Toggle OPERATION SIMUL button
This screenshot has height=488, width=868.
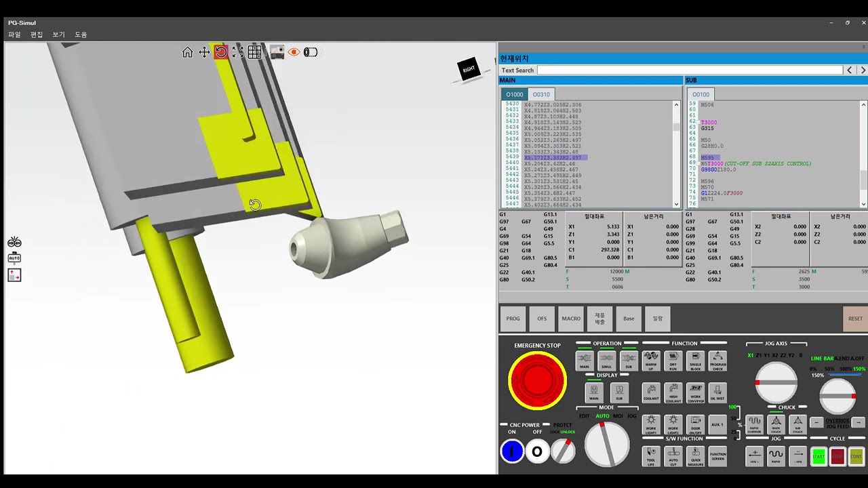(606, 361)
